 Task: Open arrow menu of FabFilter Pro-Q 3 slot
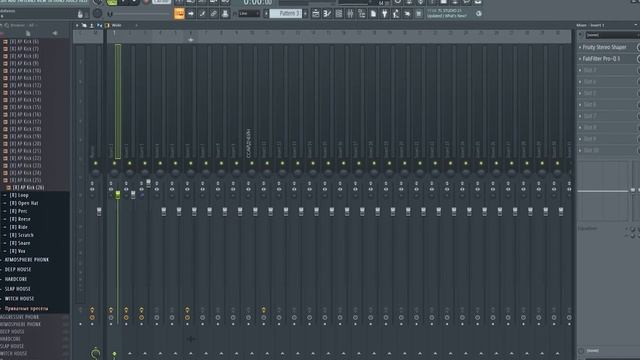580,59
